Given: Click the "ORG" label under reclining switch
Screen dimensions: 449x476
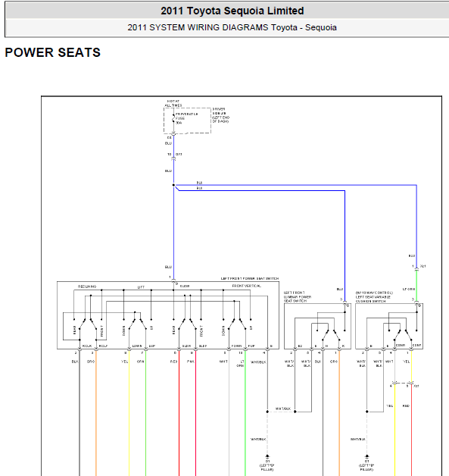Looking at the screenshot, I should (x=91, y=362).
